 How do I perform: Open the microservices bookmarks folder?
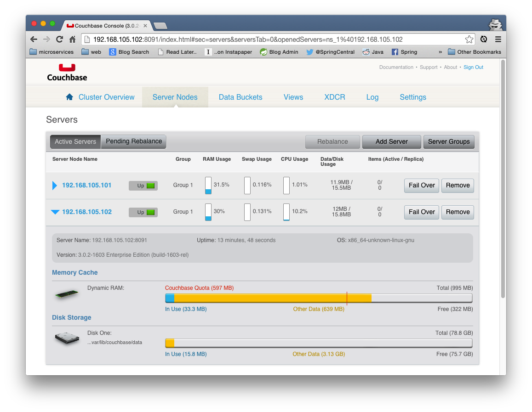tap(51, 52)
